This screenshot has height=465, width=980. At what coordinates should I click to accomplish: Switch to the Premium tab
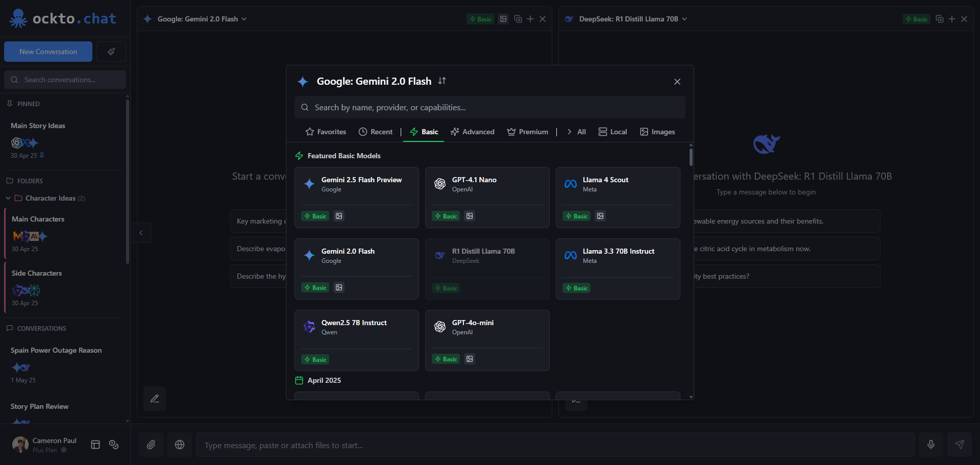tap(528, 132)
